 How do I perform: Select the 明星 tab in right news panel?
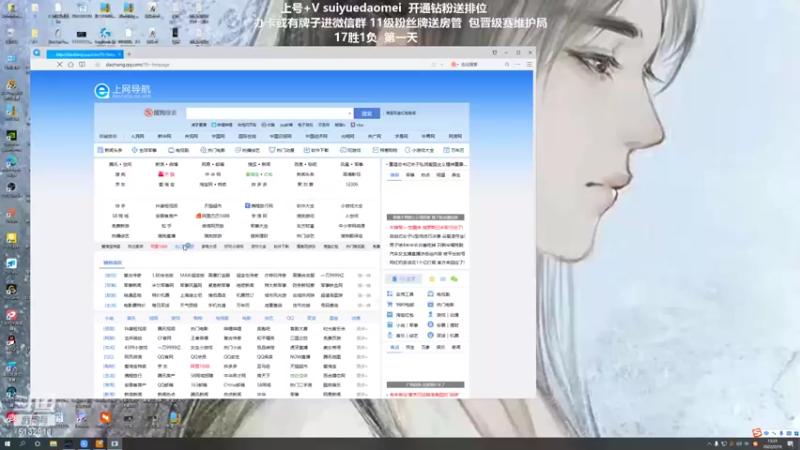[x=440, y=175]
